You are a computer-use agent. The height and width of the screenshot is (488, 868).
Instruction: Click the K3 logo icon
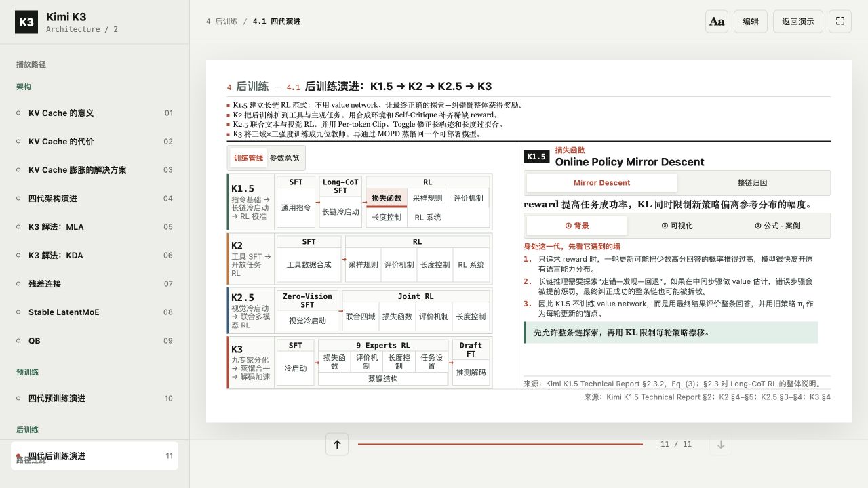(x=26, y=22)
